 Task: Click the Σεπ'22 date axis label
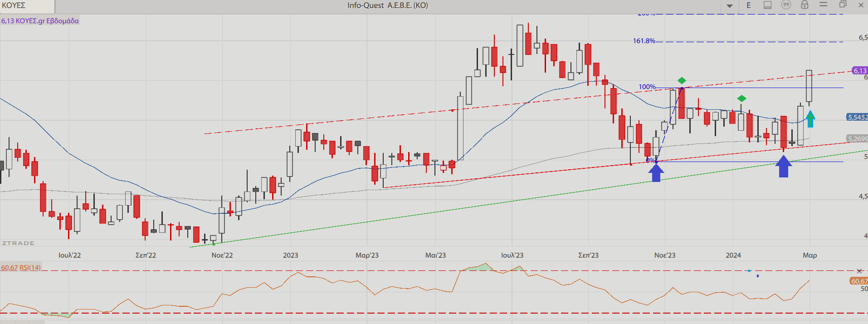tap(146, 255)
